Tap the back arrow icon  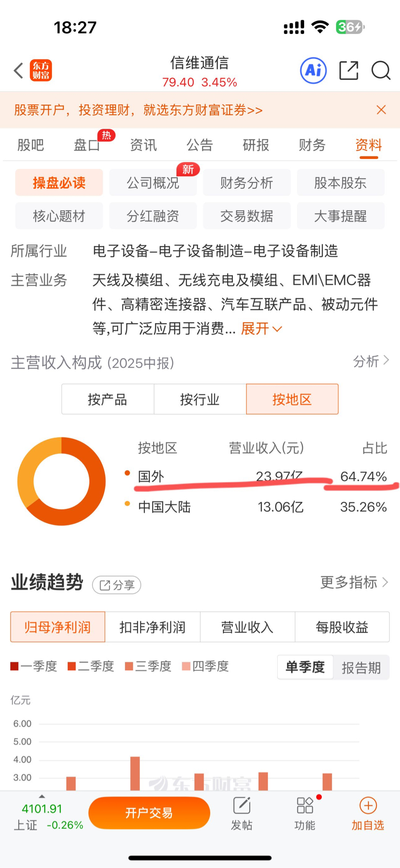click(x=19, y=70)
